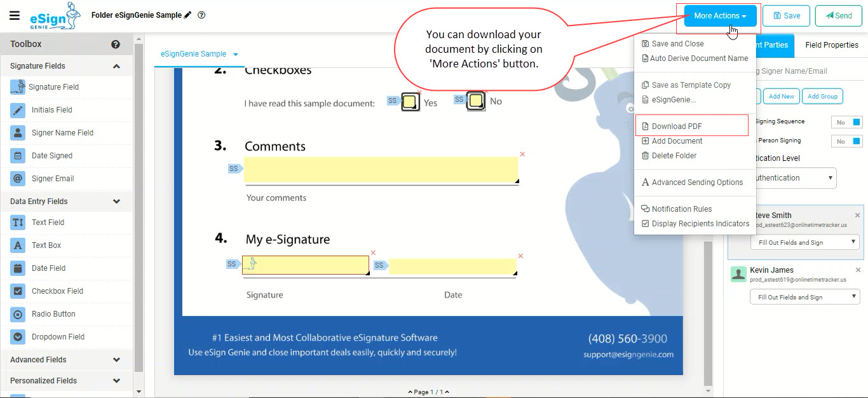Select the Signature Field tool
868x398 pixels.
click(67, 87)
